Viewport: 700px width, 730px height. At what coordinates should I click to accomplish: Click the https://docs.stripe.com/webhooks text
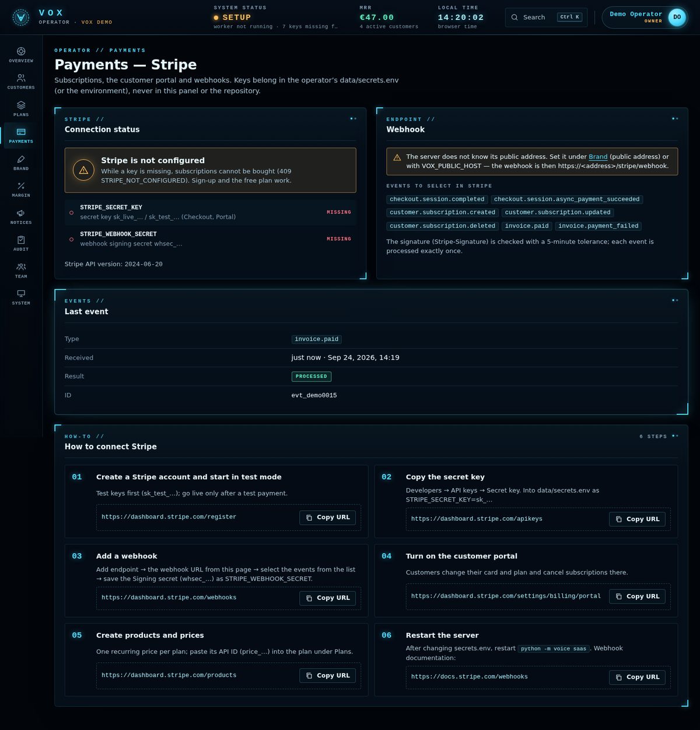(469, 677)
